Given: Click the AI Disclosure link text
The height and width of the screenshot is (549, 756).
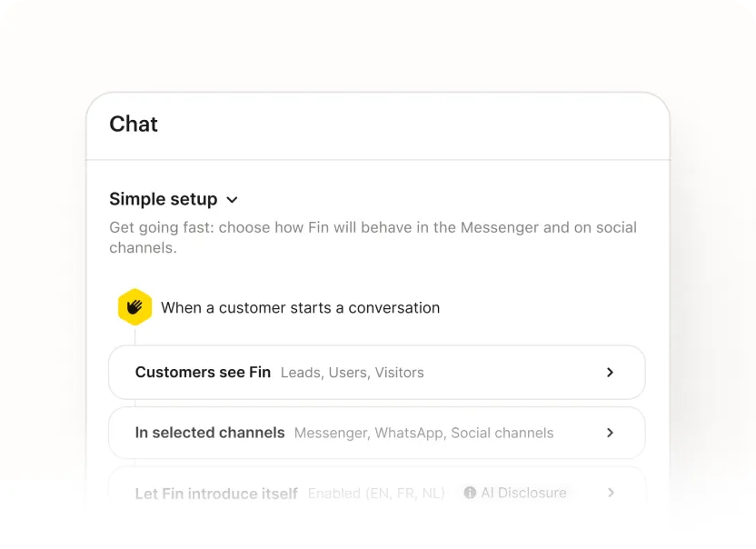Looking at the screenshot, I should point(523,493).
